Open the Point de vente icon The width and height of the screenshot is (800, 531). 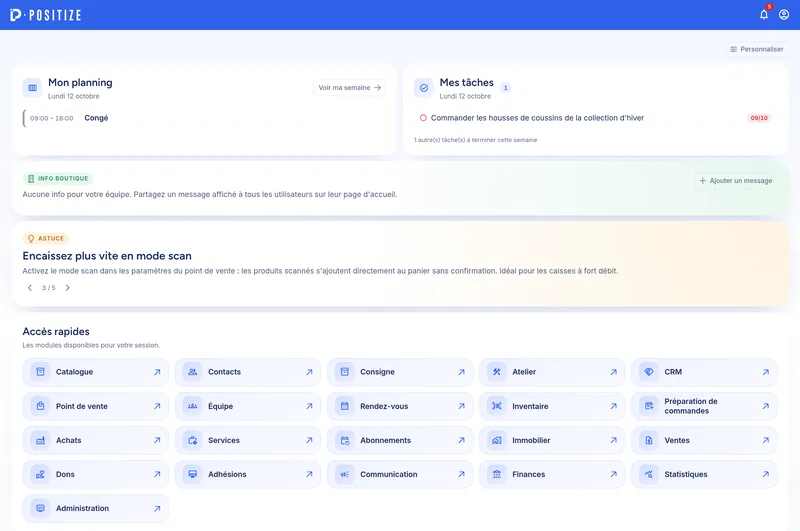tap(40, 406)
